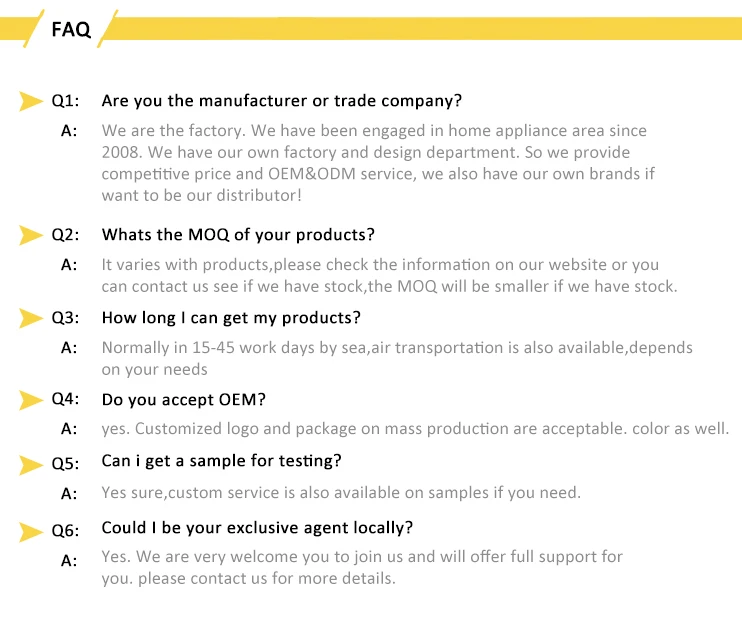Expand the manufacturer or trade company question

[281, 101]
